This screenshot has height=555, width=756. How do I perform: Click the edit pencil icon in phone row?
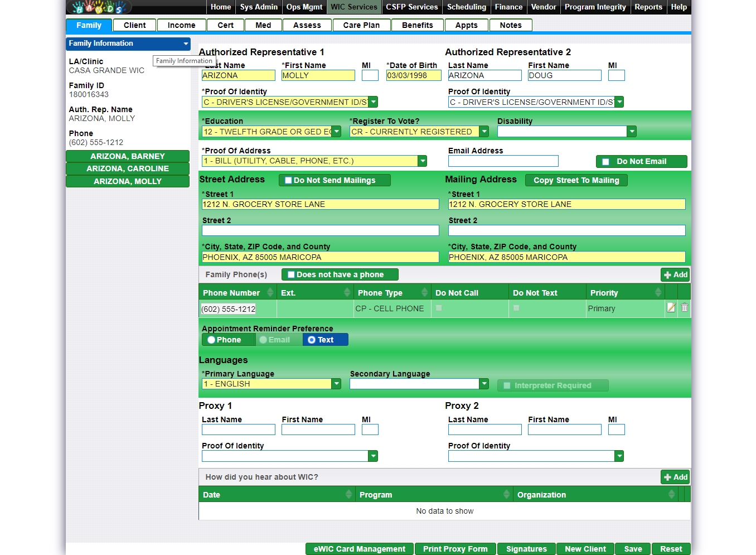(671, 307)
